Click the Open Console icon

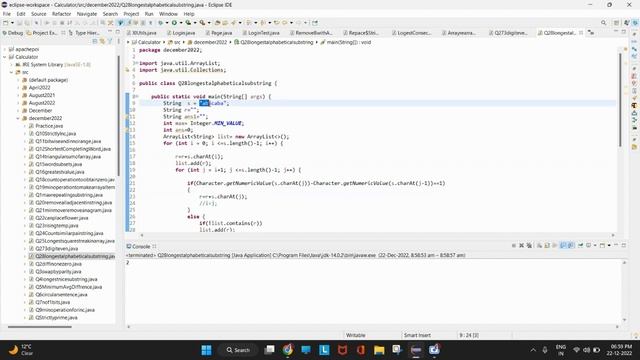(x=602, y=245)
